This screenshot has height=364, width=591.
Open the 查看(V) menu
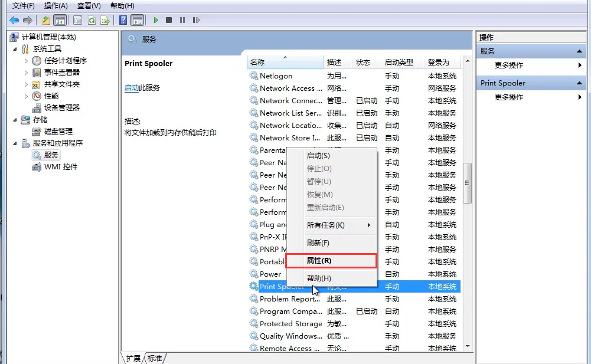pyautogui.click(x=89, y=6)
